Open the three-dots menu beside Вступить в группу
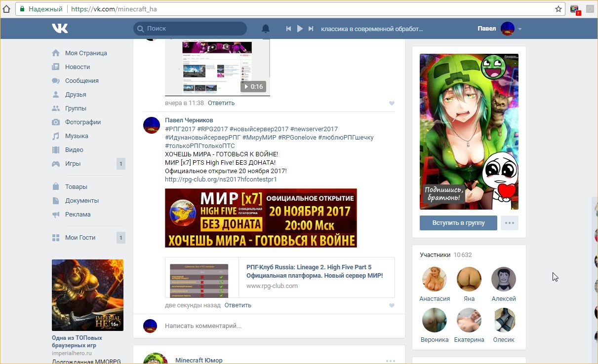The image size is (598, 364). coord(510,223)
